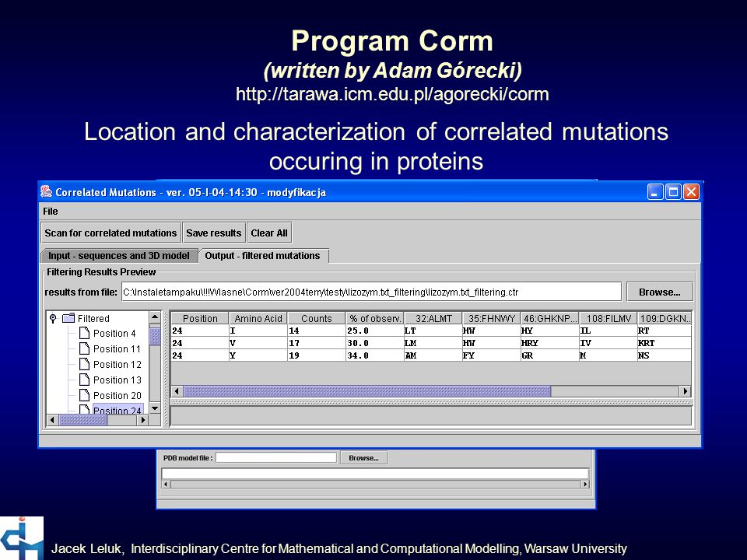
Task: Select Position 20 in the tree
Action: coord(117,396)
